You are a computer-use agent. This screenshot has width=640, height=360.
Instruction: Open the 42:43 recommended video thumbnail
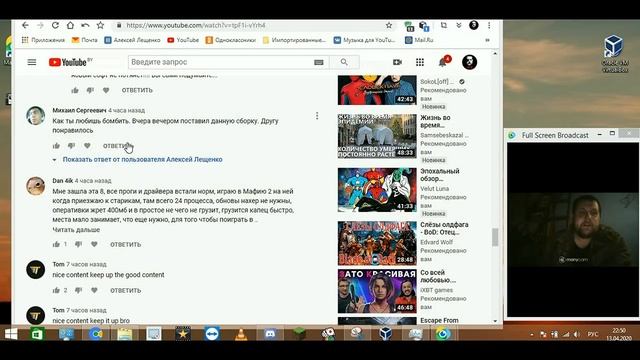click(377, 90)
